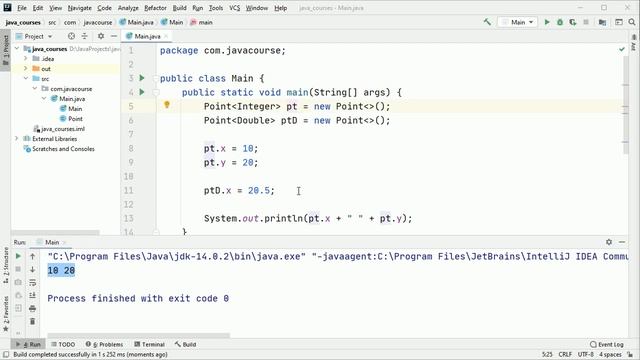Collapse the com.javacourse package
640x360 pixels.
tap(35, 89)
